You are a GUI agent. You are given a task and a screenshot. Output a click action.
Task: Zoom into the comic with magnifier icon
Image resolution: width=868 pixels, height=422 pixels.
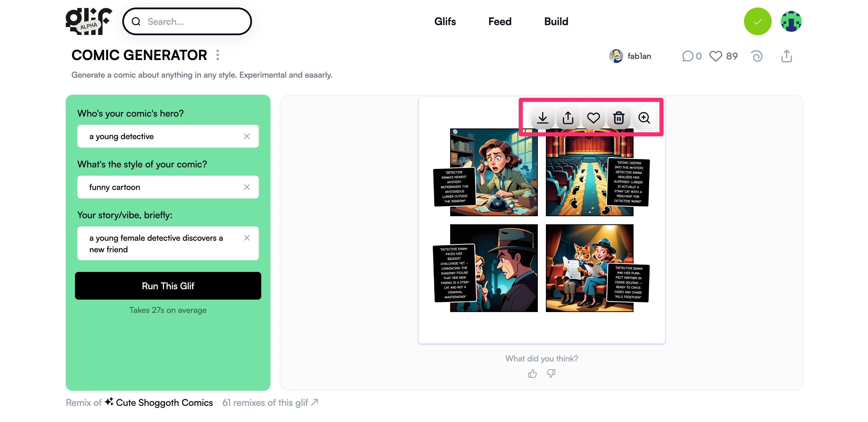coord(644,118)
